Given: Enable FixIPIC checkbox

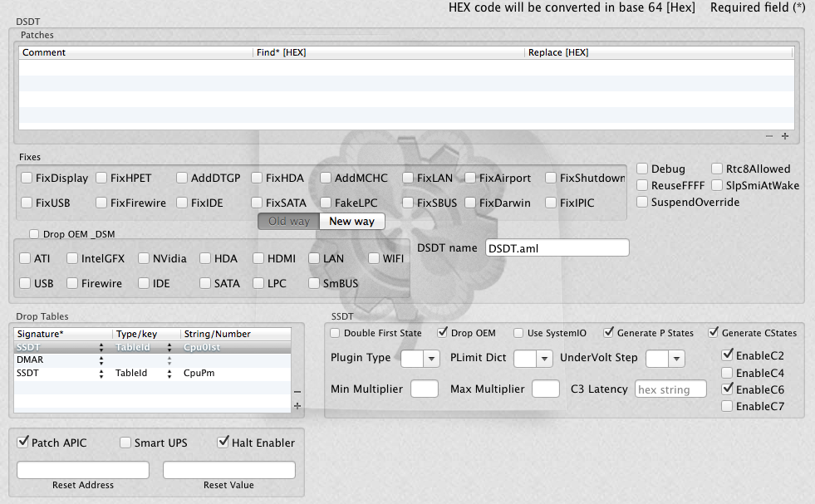Looking at the screenshot, I should pos(551,203).
